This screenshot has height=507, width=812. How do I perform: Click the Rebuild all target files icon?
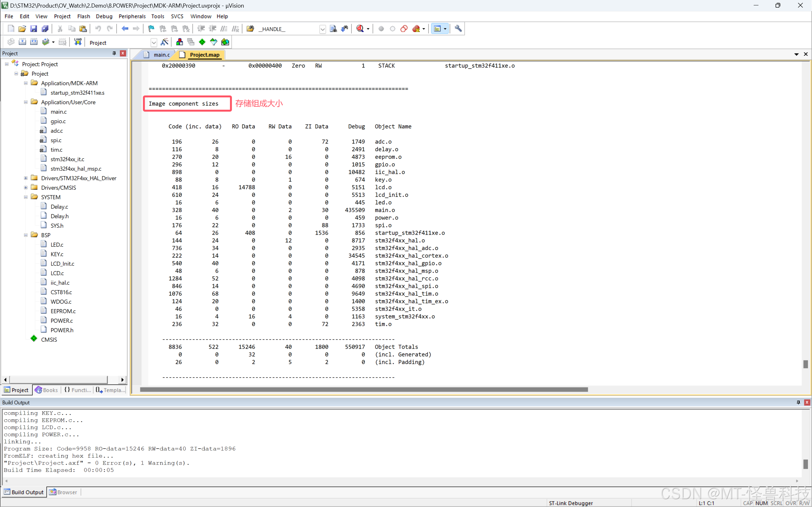[x=34, y=42]
